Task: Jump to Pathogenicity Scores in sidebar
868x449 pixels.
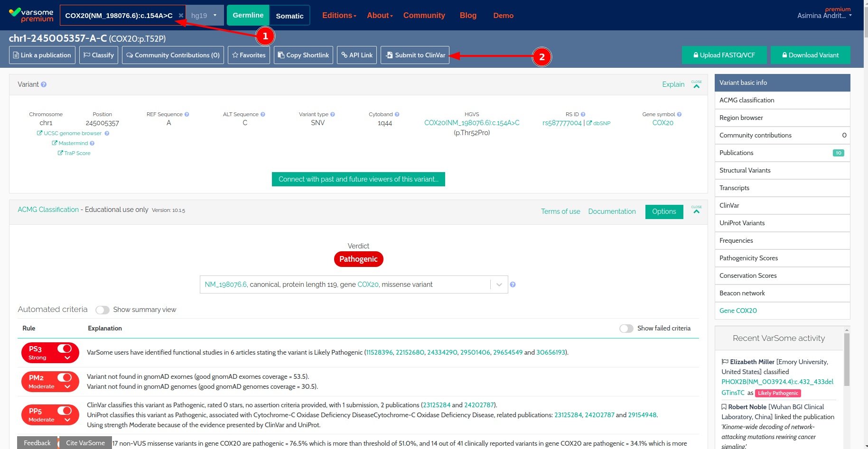Action: tap(782, 258)
